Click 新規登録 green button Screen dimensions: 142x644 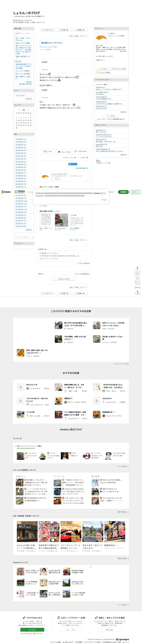[123, 192]
